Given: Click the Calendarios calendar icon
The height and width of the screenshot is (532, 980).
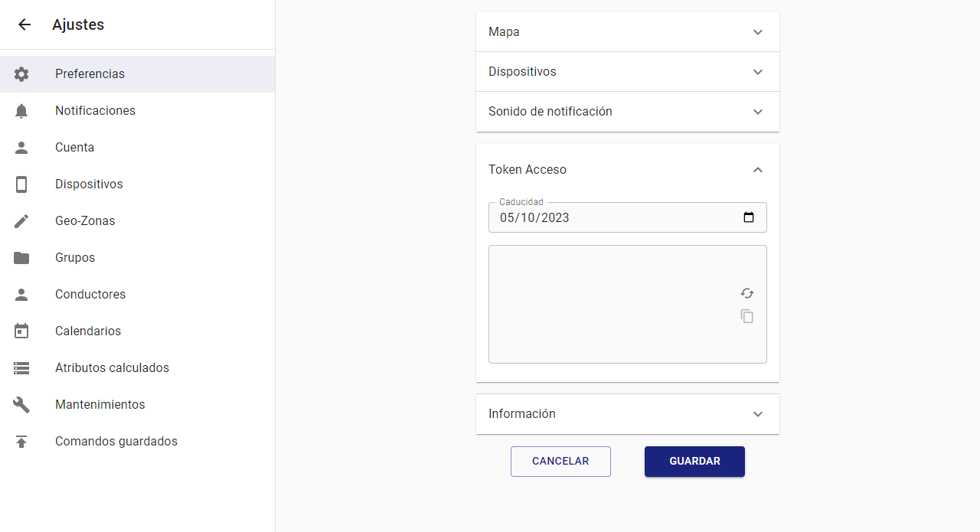Looking at the screenshot, I should [21, 331].
